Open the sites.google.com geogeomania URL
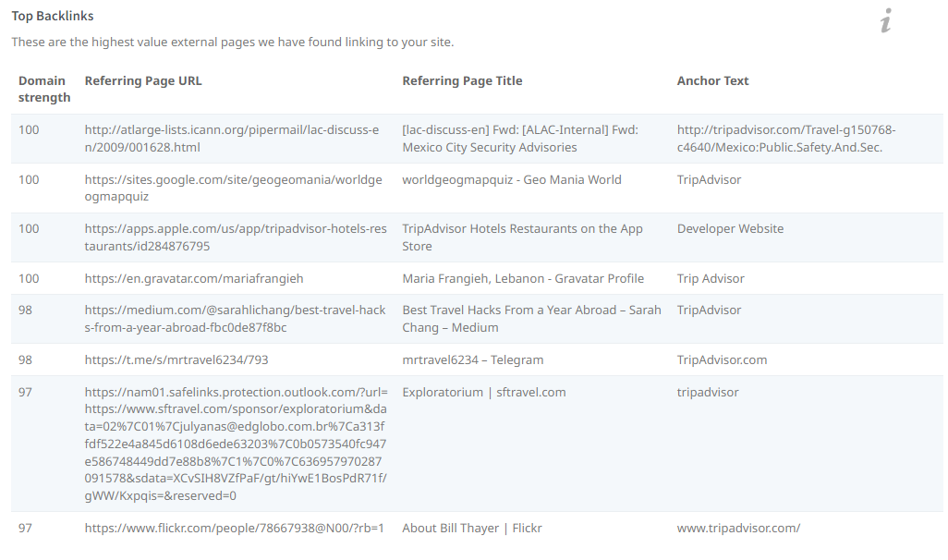 (234, 189)
